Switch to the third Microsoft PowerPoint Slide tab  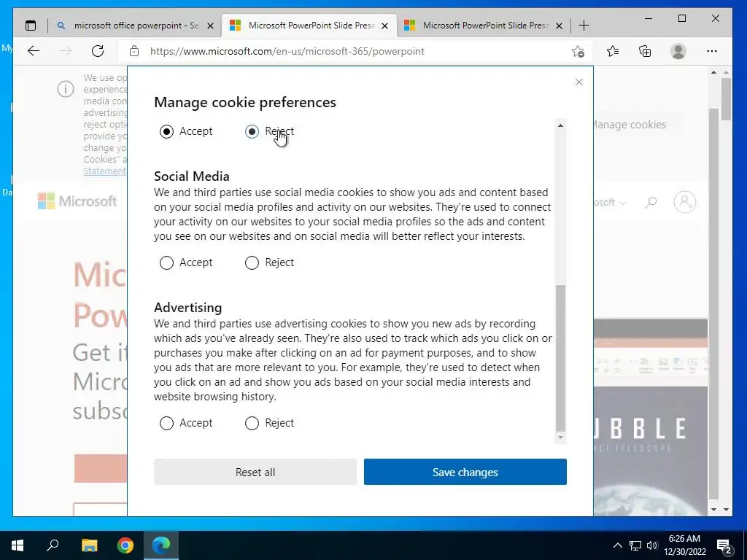[x=484, y=26]
